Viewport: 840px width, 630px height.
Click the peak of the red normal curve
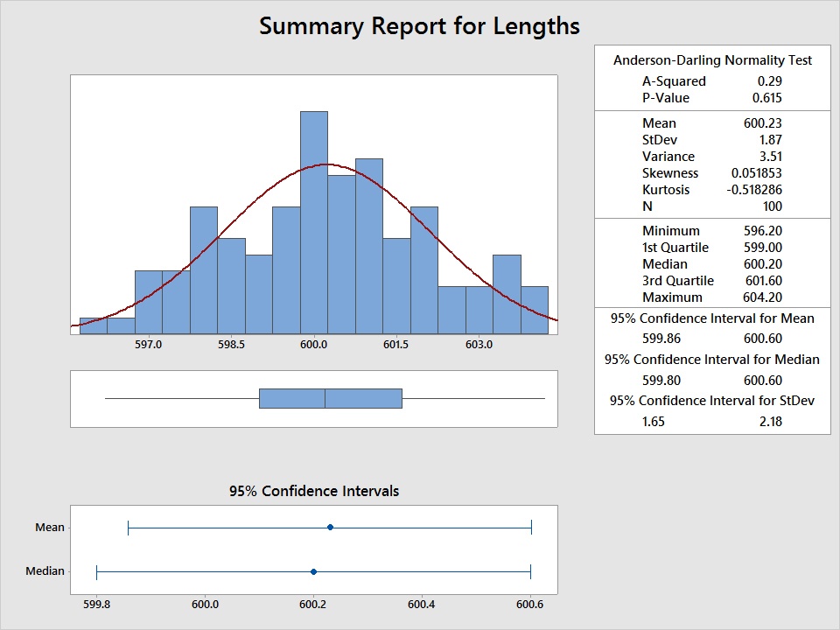pos(325,164)
